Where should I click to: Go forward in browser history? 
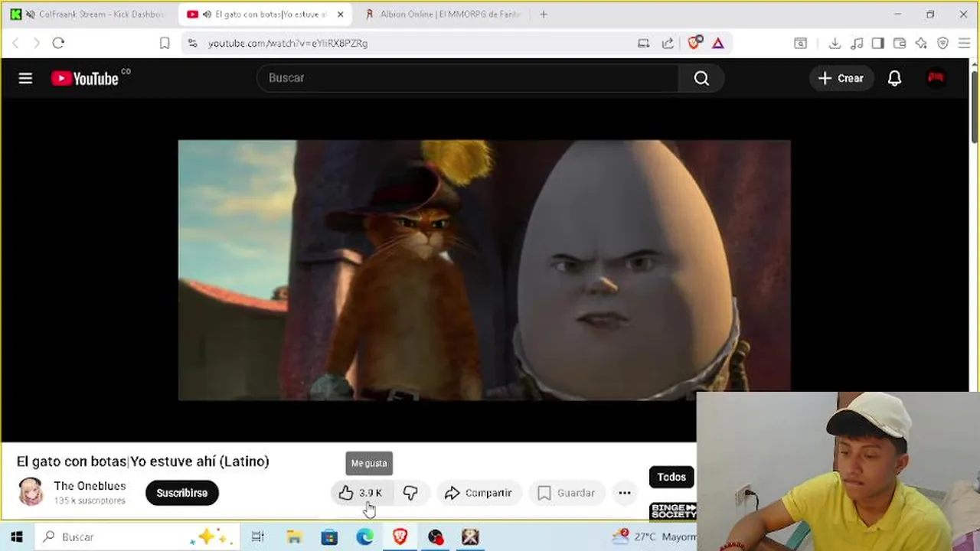[36, 44]
